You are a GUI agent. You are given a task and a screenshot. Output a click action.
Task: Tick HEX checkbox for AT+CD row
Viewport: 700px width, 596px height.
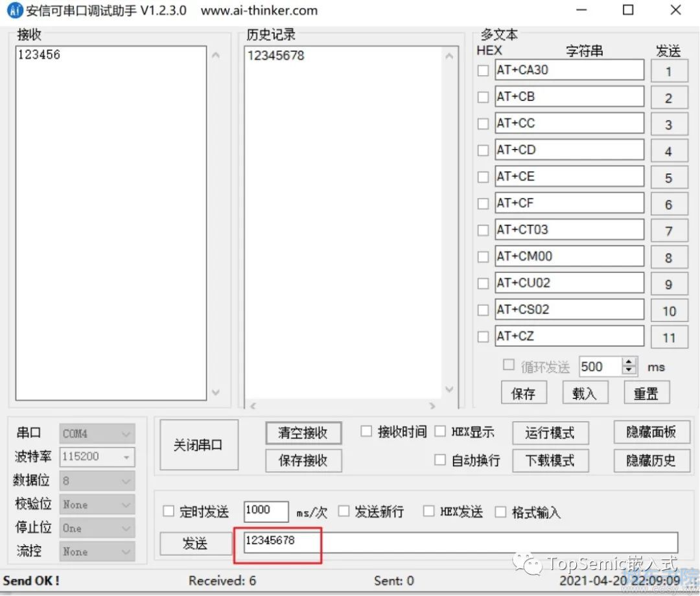pyautogui.click(x=483, y=150)
